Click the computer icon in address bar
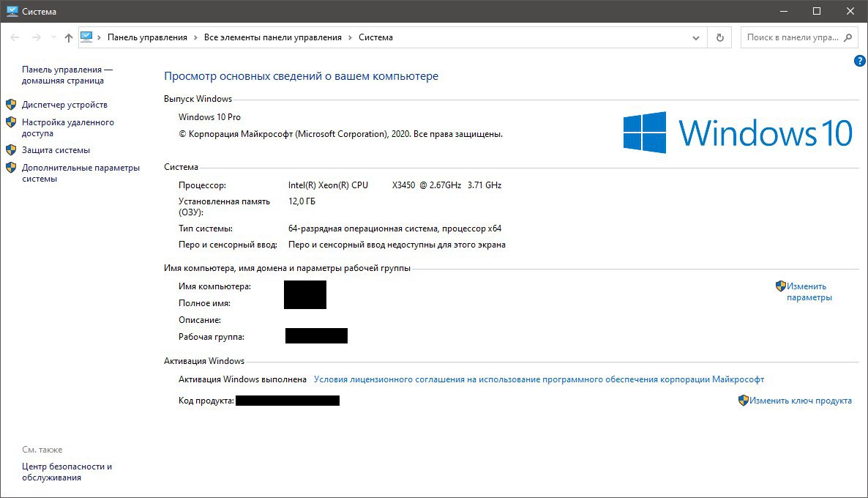Viewport: 868px width, 498px height. [x=86, y=37]
